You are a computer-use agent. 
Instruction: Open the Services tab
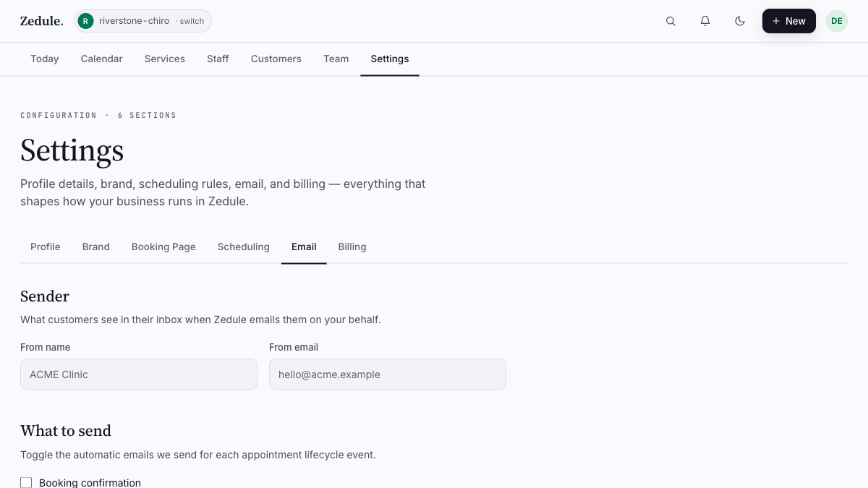(x=165, y=59)
